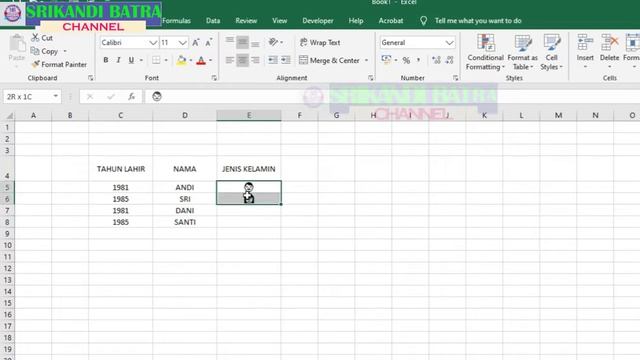Activate the Format Painter brush
The image size is (640, 360).
[59, 64]
